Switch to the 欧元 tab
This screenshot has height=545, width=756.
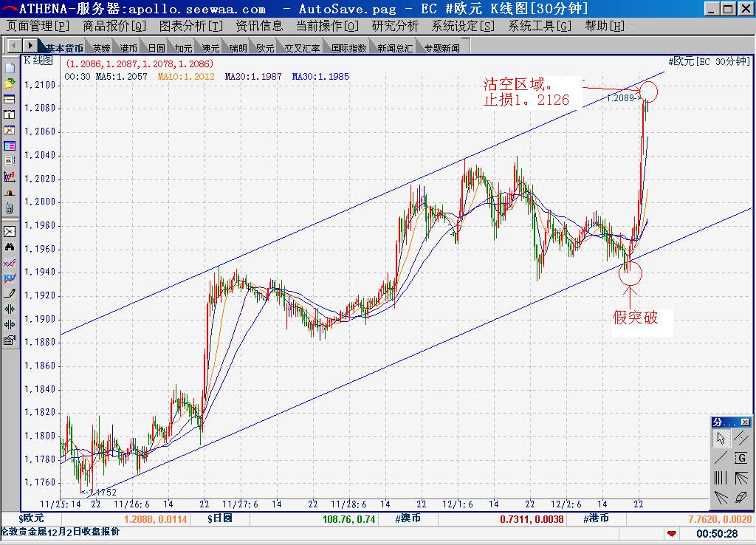pos(265,48)
